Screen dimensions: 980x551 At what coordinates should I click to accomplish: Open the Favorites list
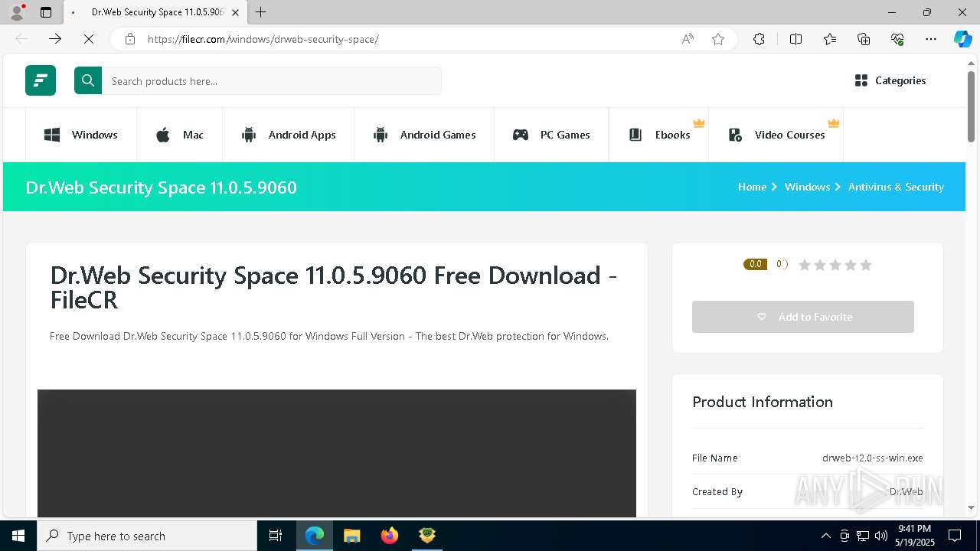click(830, 39)
